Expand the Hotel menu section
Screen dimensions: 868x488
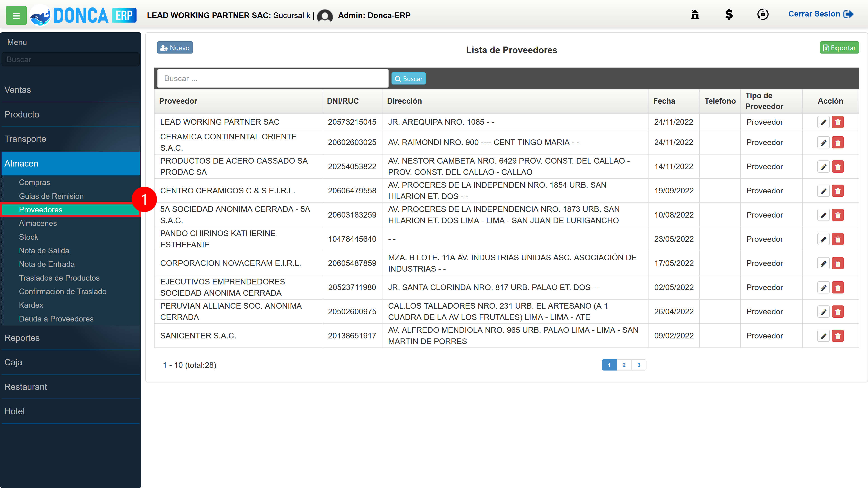71,412
